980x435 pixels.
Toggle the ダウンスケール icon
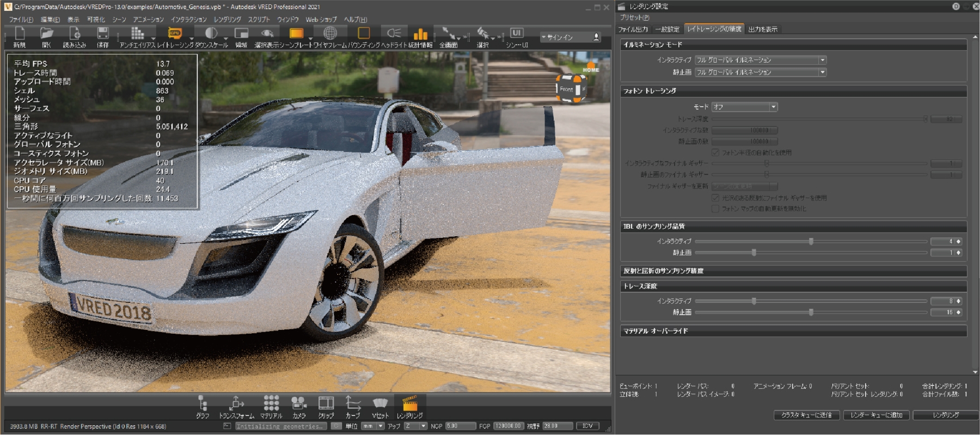[x=211, y=34]
